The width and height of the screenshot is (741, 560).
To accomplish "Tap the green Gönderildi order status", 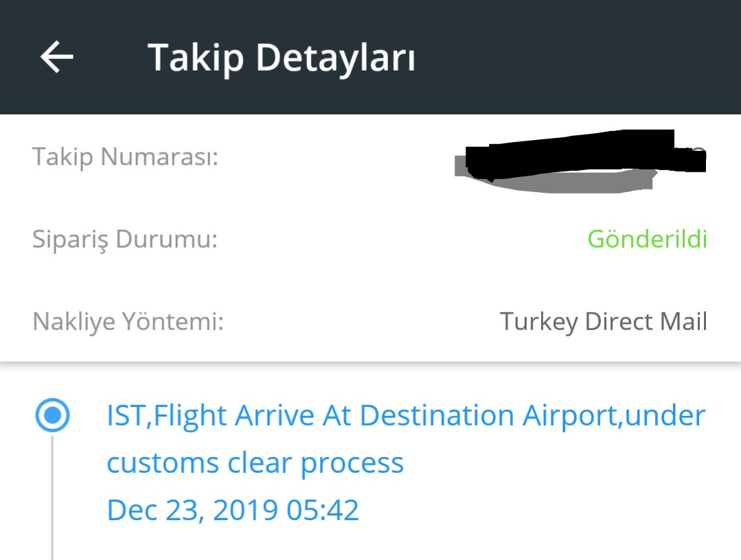I will click(x=648, y=239).
